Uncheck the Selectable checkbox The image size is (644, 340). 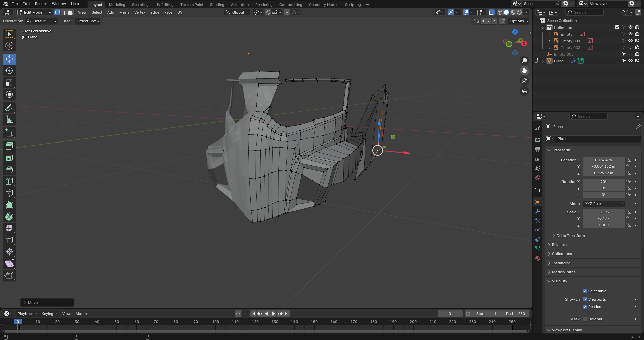pos(585,291)
